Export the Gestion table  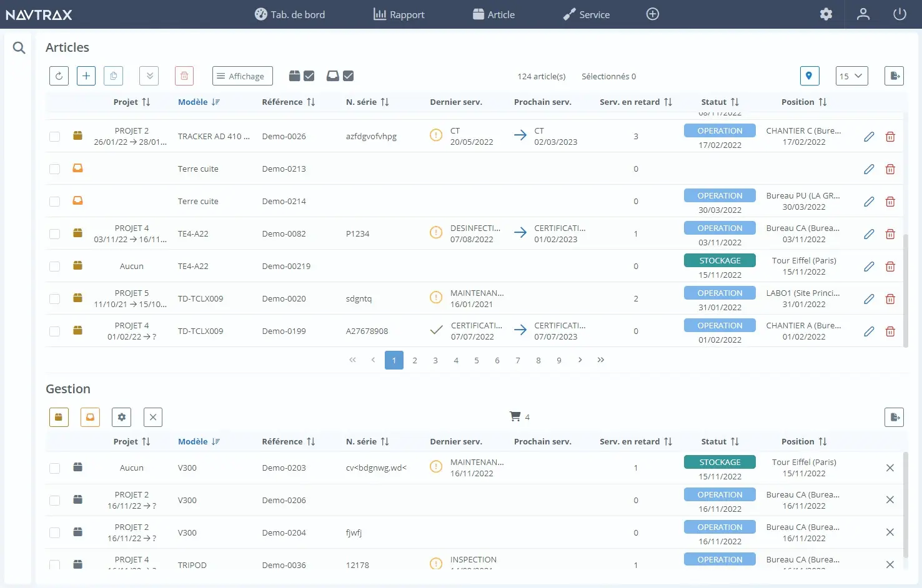pyautogui.click(x=895, y=417)
